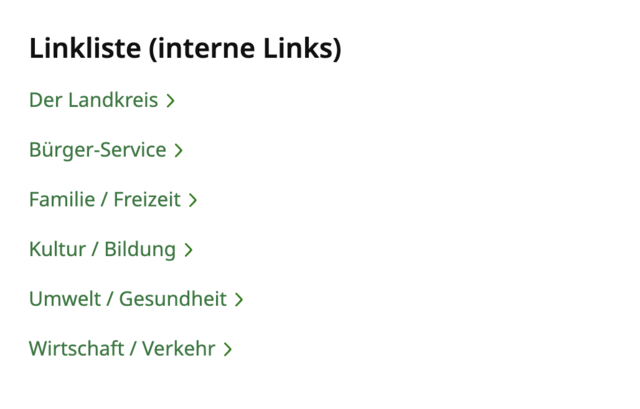Visit the Wirtschaft / Verkehr page link
This screenshot has width=640, height=409.
click(x=131, y=349)
